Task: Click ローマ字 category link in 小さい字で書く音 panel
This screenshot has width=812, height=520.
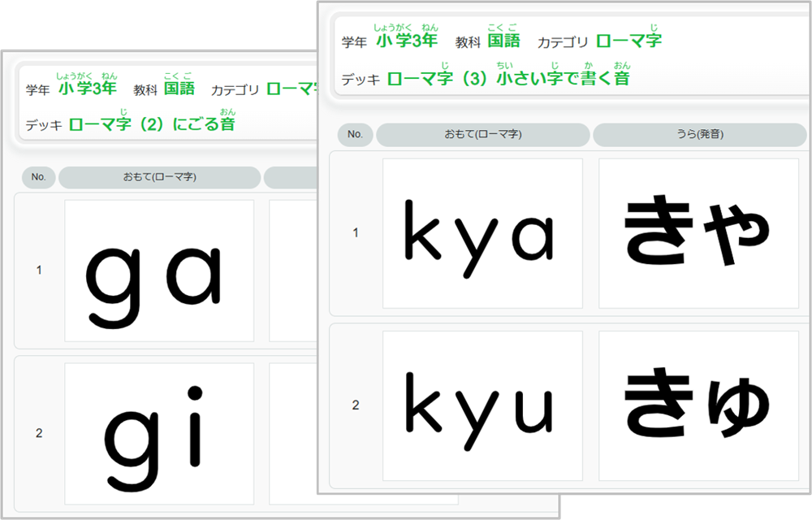Action: pyautogui.click(x=628, y=41)
